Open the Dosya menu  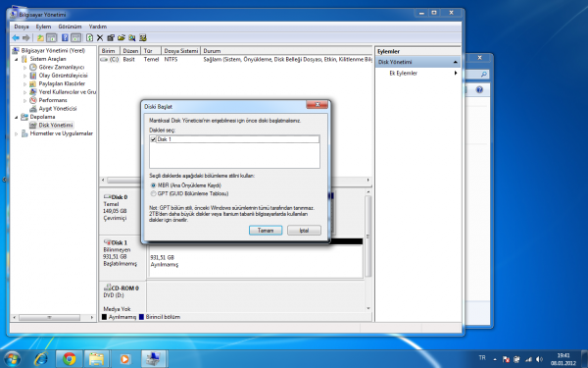coord(22,26)
